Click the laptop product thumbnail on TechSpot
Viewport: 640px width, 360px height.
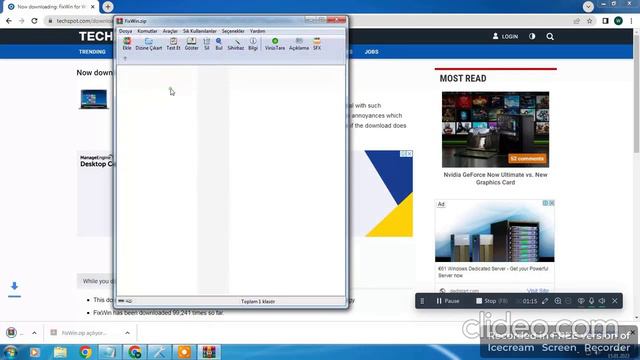pos(94,99)
